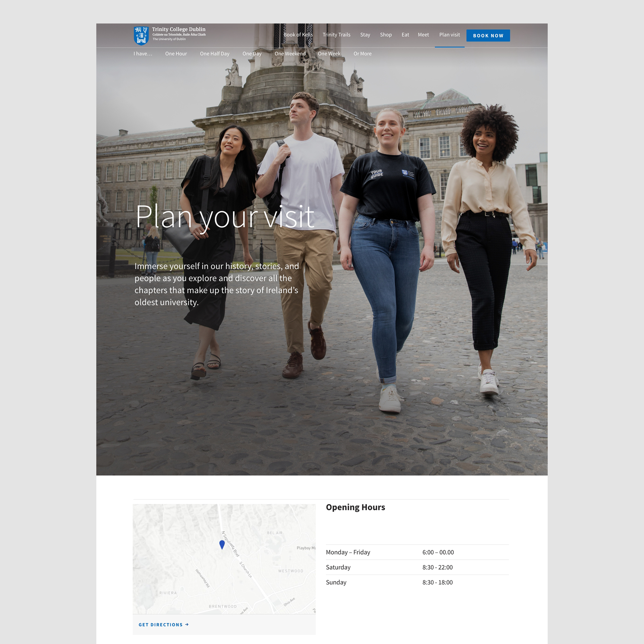Choose the One Hour option

(x=176, y=54)
